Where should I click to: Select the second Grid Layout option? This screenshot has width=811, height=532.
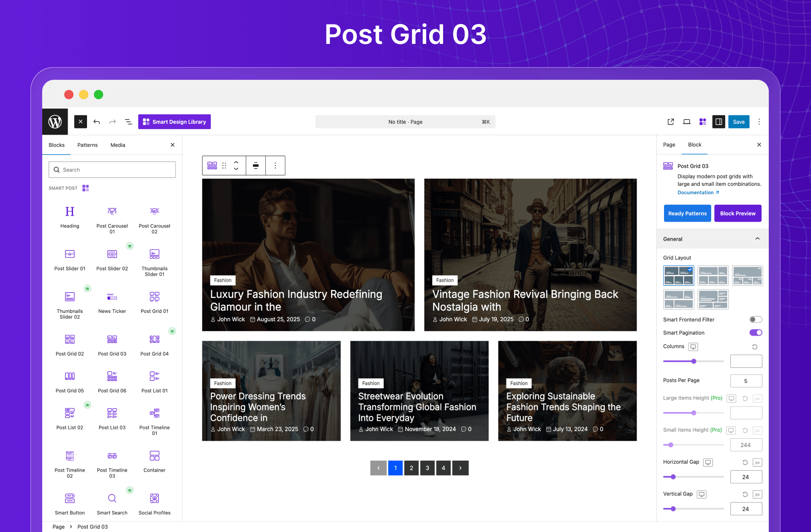pos(713,276)
